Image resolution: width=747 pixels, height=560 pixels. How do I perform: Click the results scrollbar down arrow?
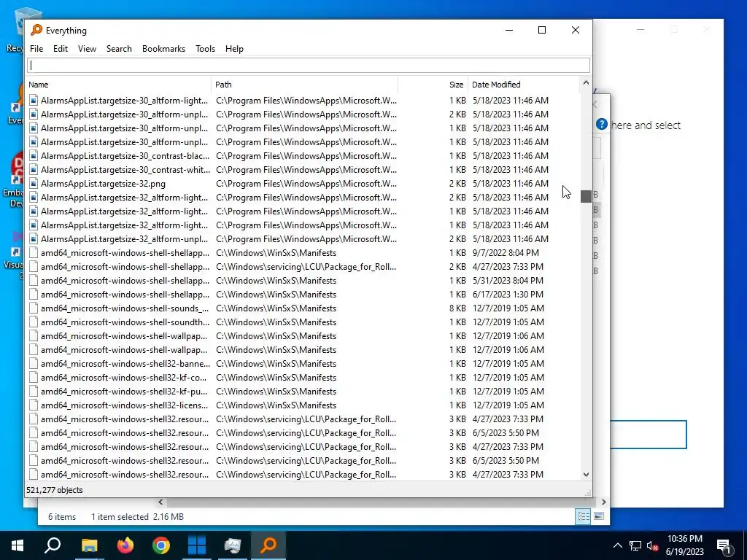click(586, 475)
